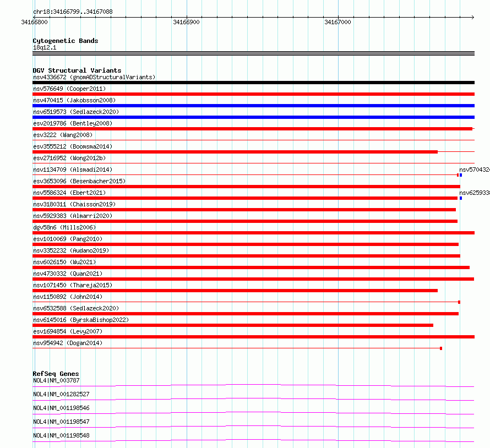Select variant nsv470415 (Jakobsson2008) label
This screenshot has height=448, width=490.
click(74, 100)
